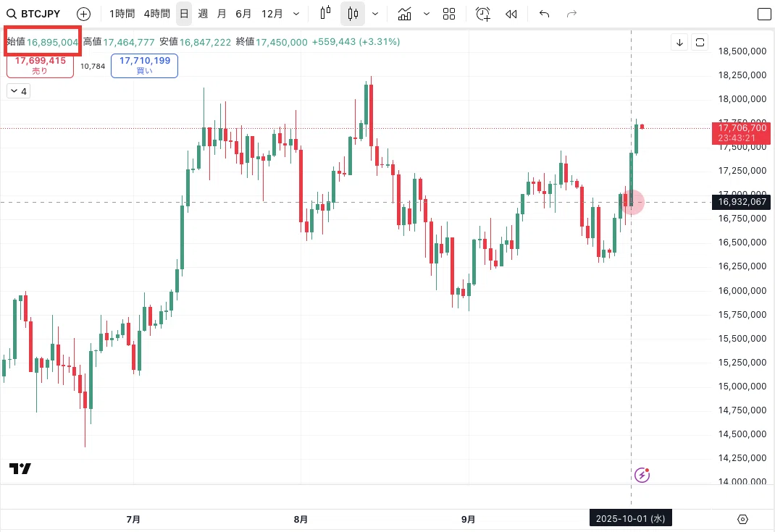Select the 週 weekly interval
This screenshot has width=775, height=532.
pos(203,14)
